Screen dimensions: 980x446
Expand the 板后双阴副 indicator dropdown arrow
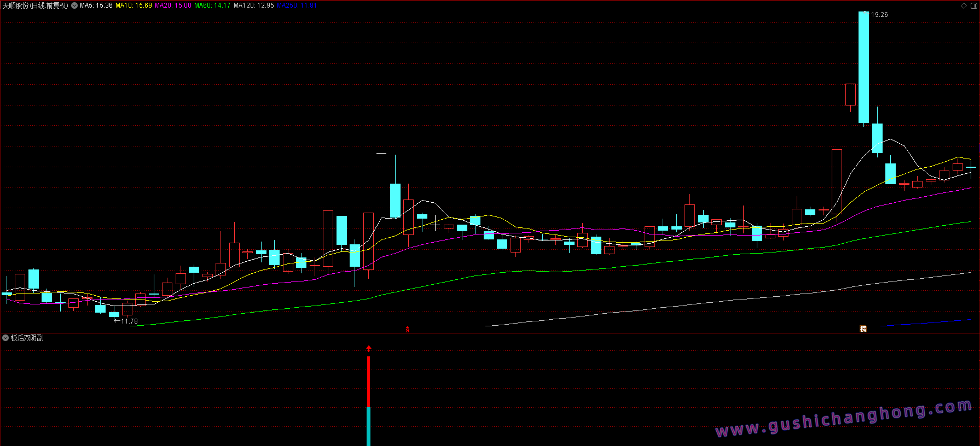5,338
